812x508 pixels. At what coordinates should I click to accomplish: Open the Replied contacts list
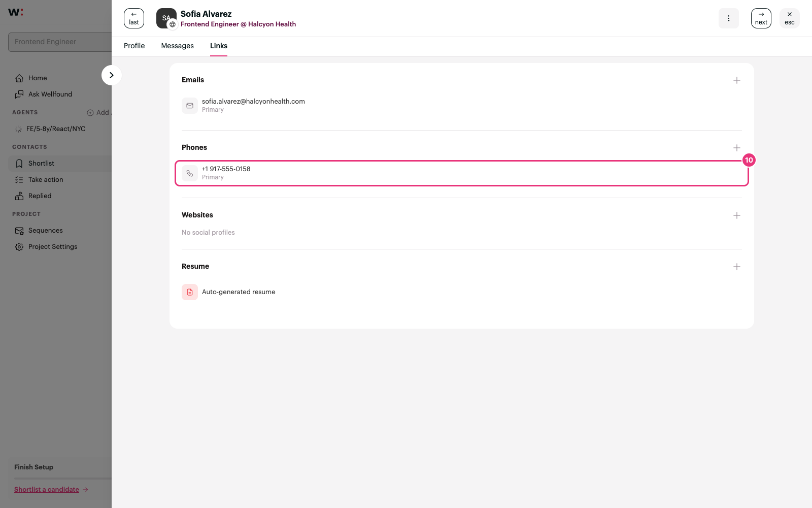point(40,196)
